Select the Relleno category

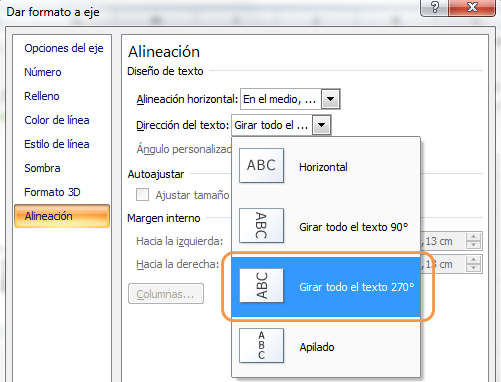(42, 96)
